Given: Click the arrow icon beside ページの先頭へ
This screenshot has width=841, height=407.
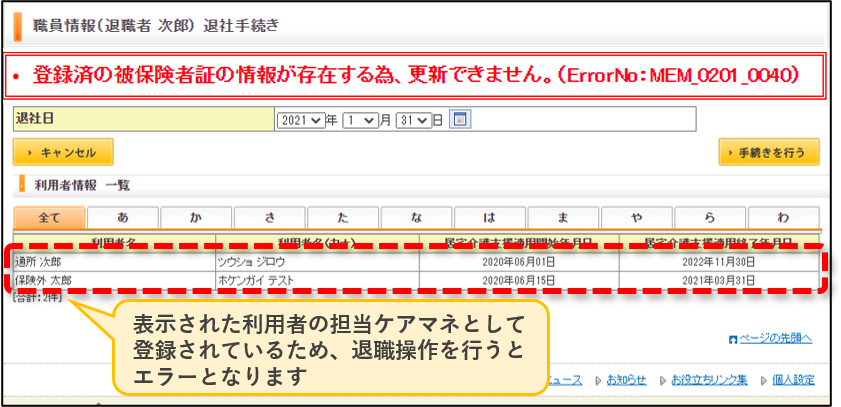Looking at the screenshot, I should pyautogui.click(x=733, y=339).
